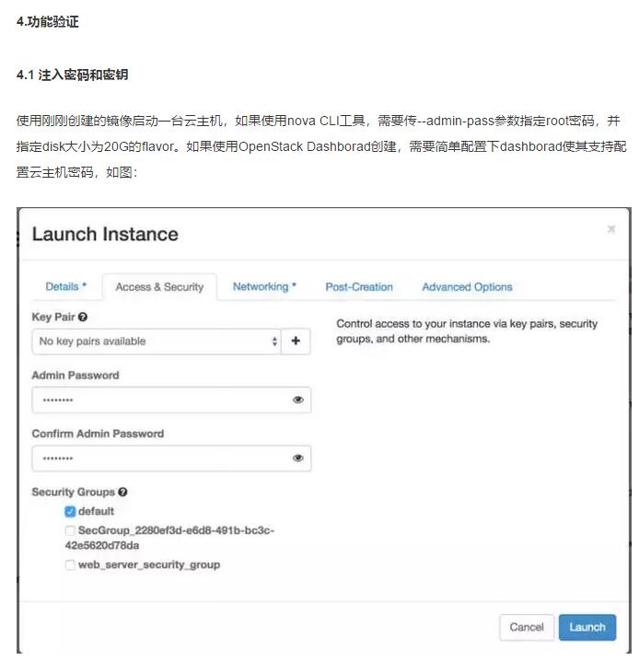Viewport: 639px width, 672px height.
Task: Go to the Post-Creation tab
Action: click(359, 287)
